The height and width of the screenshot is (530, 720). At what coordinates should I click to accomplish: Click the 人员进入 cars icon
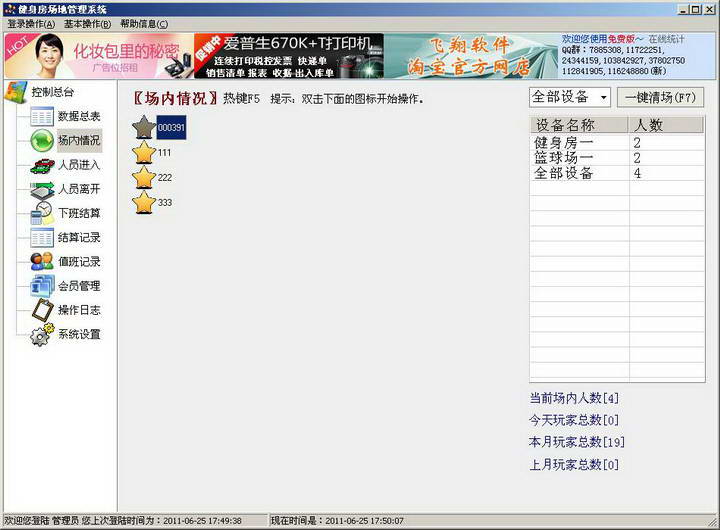42,165
